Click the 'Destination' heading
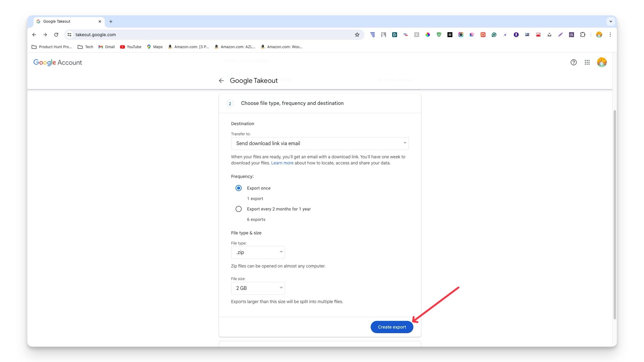The height and width of the screenshot is (362, 644). click(x=243, y=124)
